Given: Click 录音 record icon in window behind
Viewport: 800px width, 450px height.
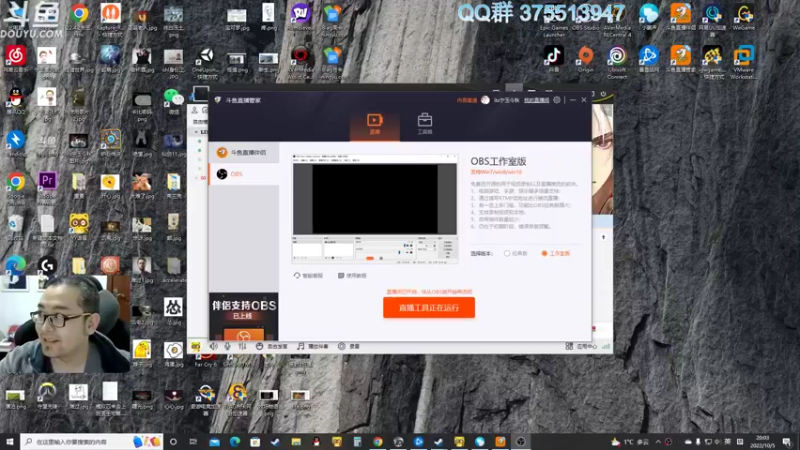Looking at the screenshot, I should pos(349,346).
